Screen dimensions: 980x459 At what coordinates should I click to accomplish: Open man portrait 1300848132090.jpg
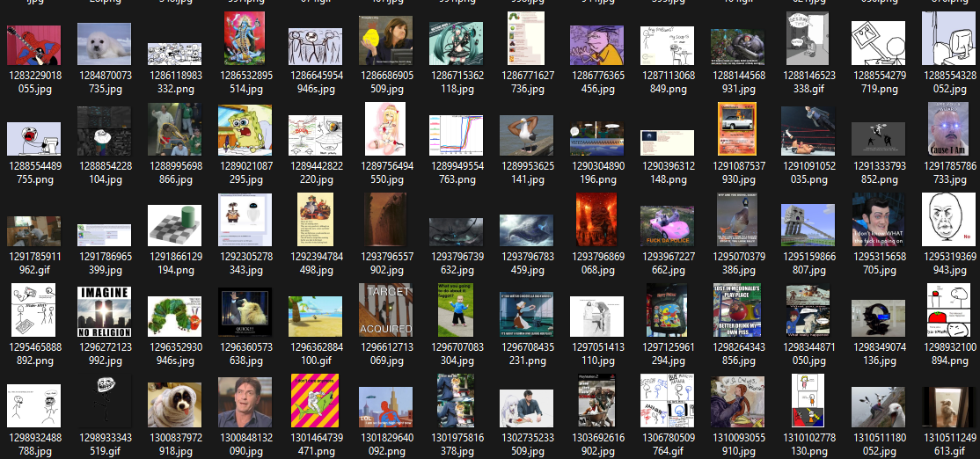tap(245, 402)
